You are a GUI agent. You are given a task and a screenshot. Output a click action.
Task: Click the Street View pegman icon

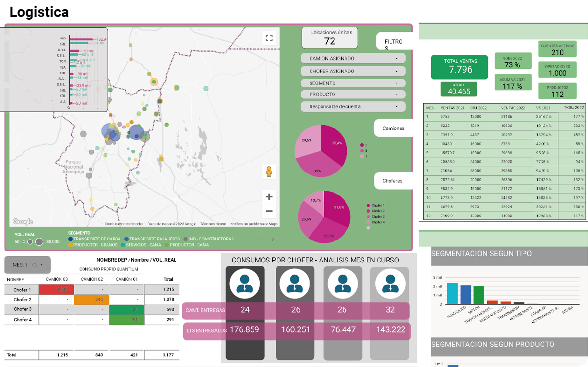tap(269, 172)
